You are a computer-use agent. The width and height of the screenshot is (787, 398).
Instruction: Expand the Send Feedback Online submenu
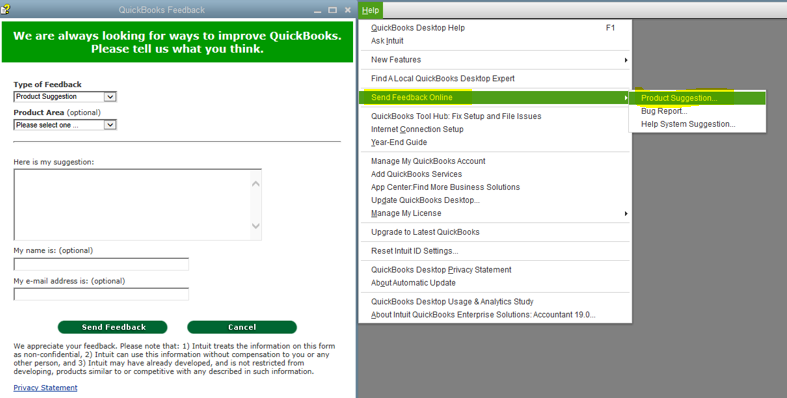[x=495, y=97]
